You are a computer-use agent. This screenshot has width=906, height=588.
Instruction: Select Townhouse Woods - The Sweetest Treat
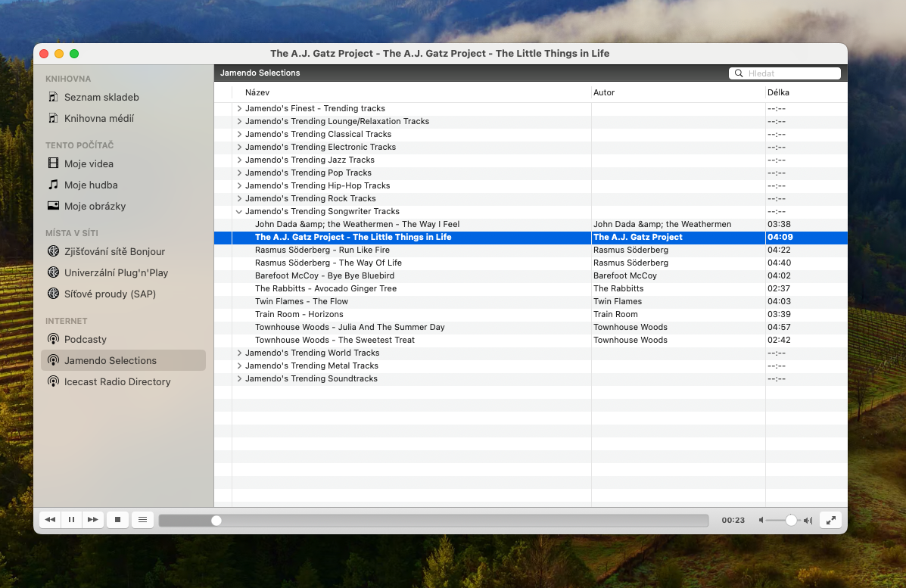(x=335, y=341)
